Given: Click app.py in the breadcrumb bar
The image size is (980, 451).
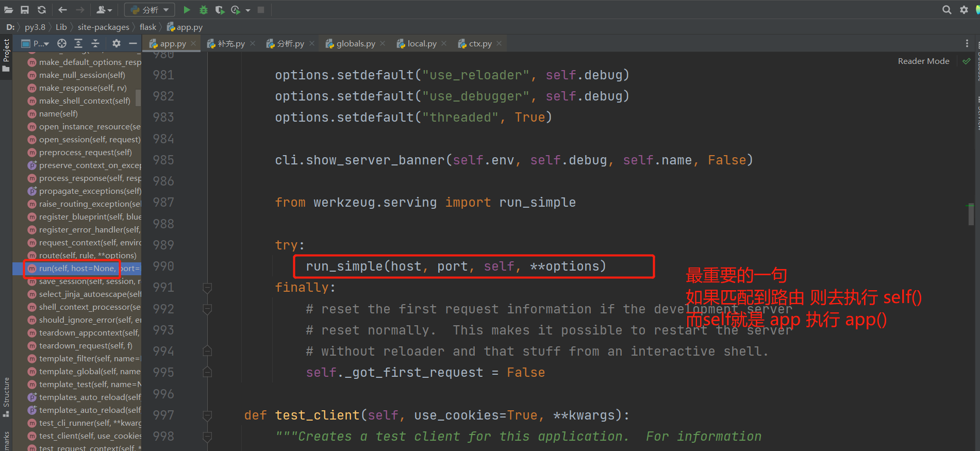Looking at the screenshot, I should [185, 27].
